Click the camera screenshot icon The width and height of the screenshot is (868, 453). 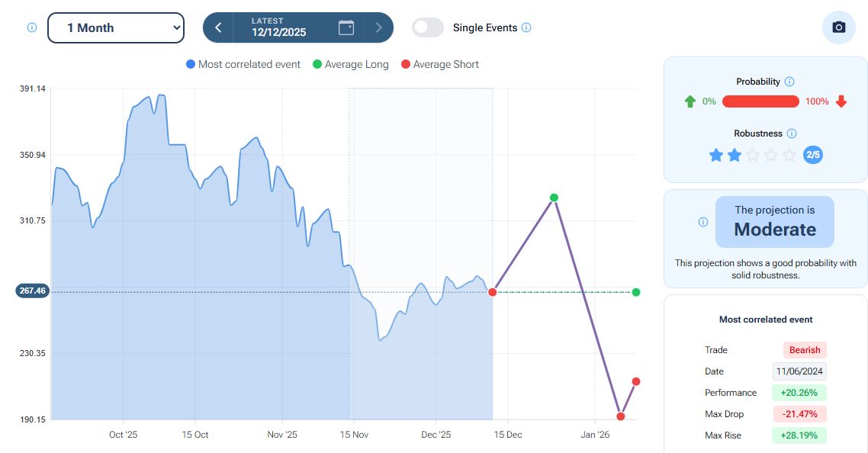(x=838, y=27)
